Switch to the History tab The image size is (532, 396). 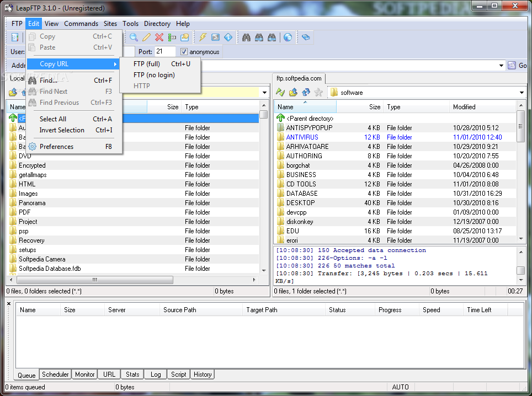(x=203, y=374)
